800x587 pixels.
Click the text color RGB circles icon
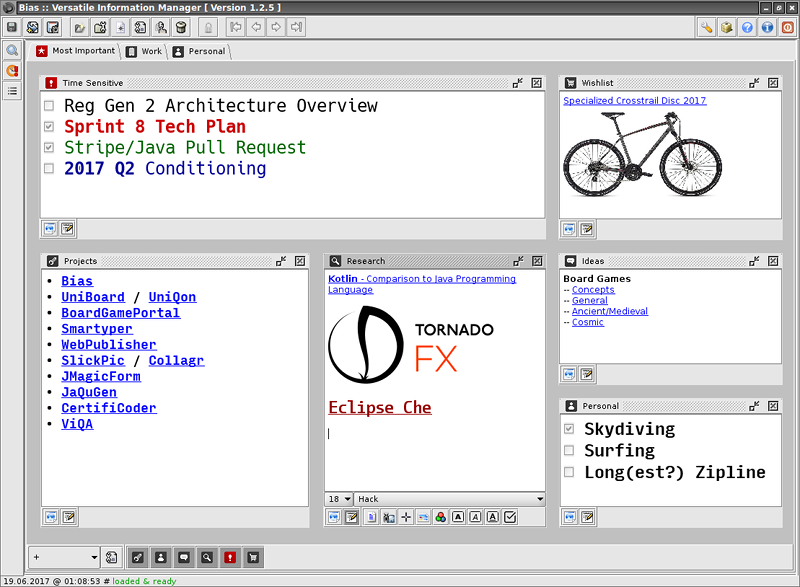point(441,517)
